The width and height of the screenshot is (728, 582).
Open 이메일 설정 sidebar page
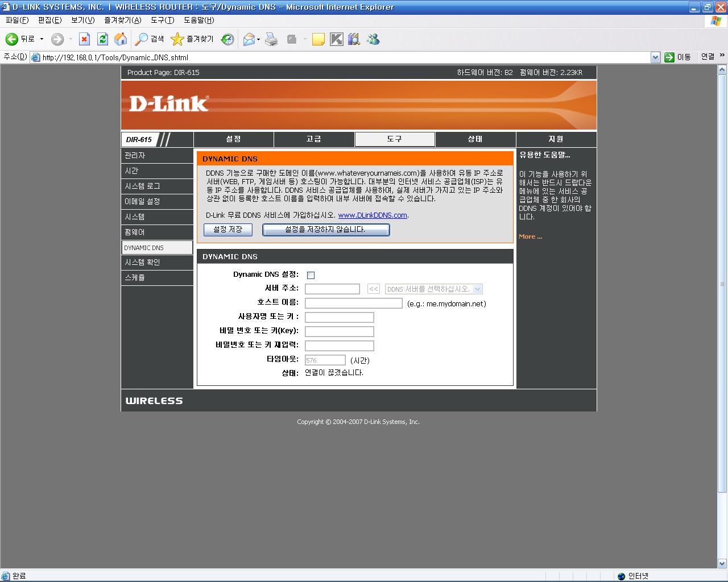[157, 201]
